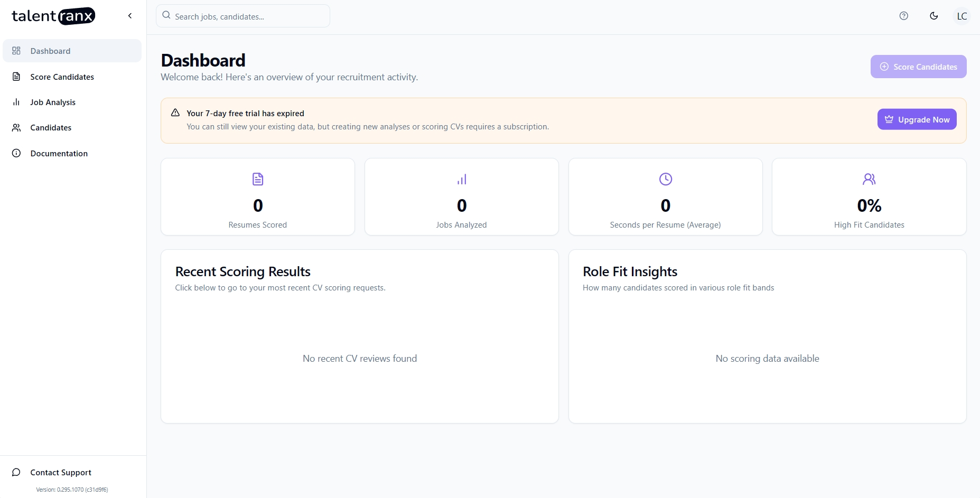Open the LC user avatar menu
The image size is (980, 498).
[x=962, y=16]
